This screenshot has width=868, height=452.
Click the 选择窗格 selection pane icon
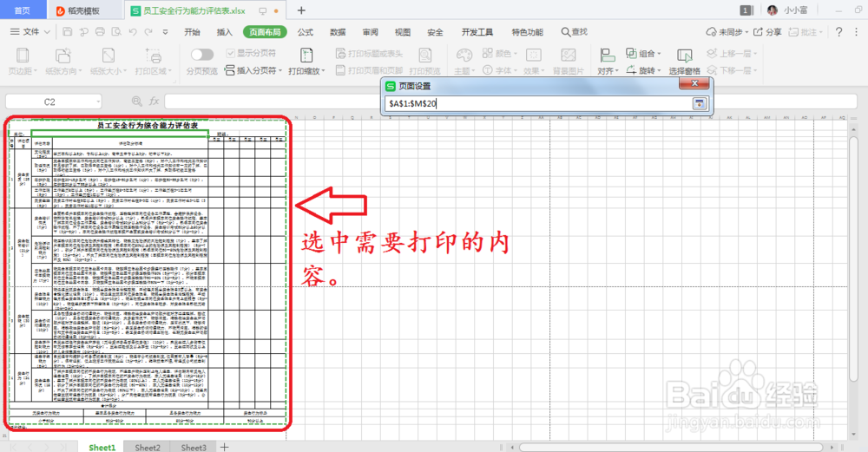pos(685,56)
